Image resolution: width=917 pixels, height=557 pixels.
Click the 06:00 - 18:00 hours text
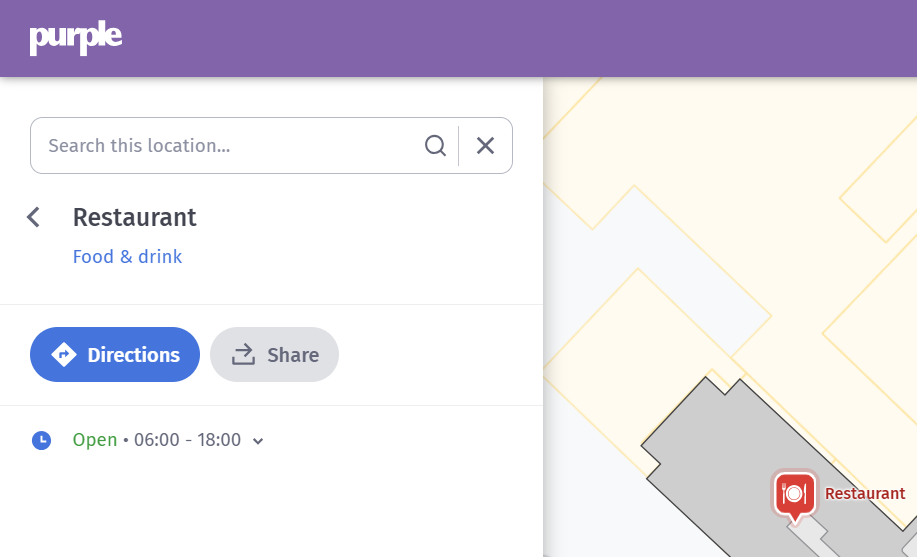(x=187, y=440)
